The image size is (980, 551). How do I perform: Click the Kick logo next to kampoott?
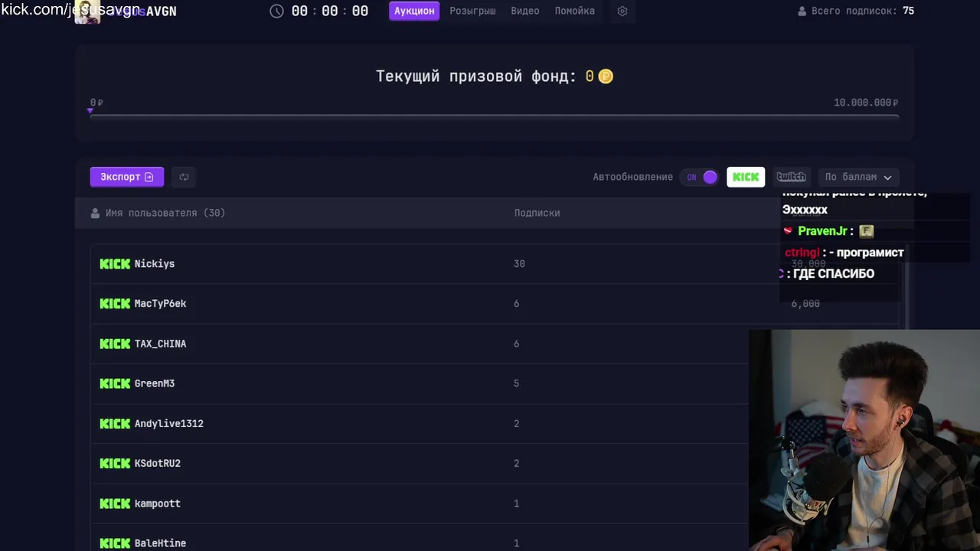[115, 504]
